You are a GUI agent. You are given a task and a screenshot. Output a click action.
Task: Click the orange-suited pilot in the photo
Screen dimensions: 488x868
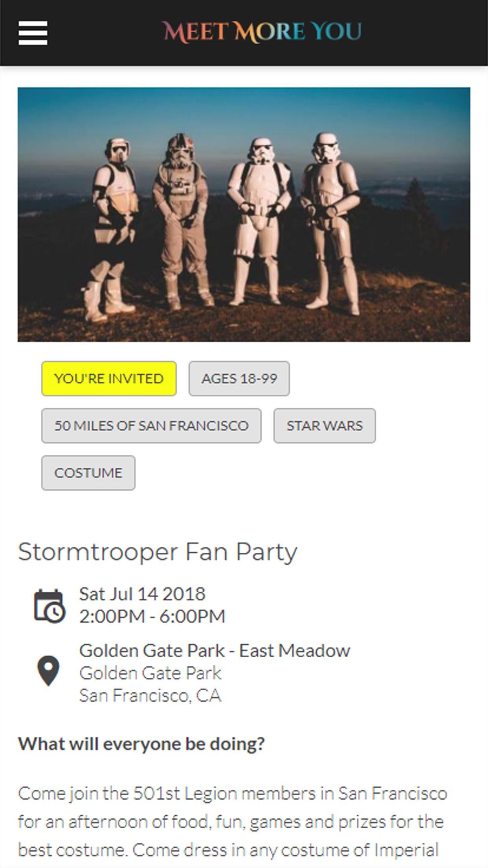click(182, 220)
